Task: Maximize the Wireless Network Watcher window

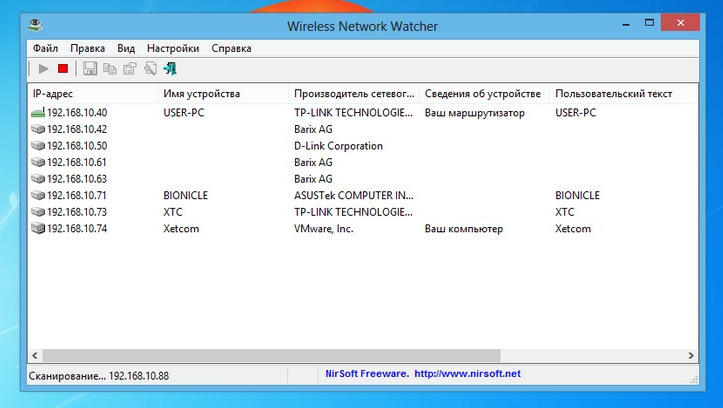Action: coord(649,23)
